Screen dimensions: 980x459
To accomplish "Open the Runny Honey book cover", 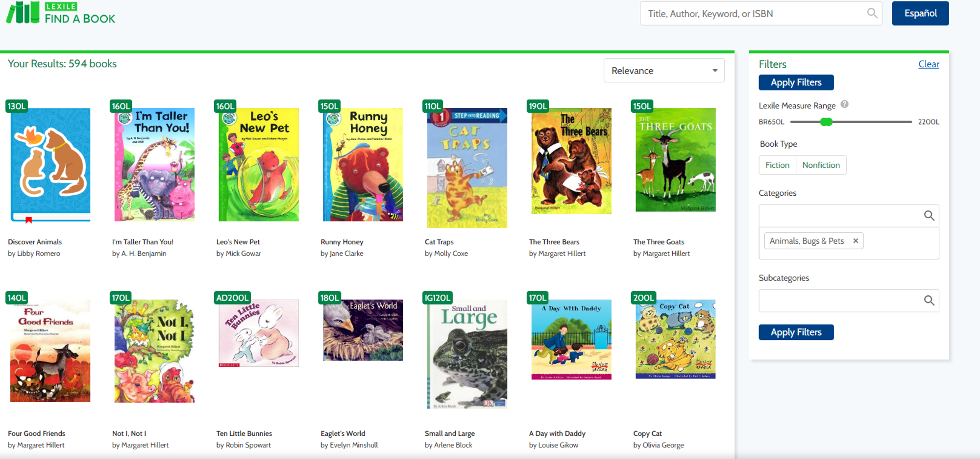I will pos(363,164).
